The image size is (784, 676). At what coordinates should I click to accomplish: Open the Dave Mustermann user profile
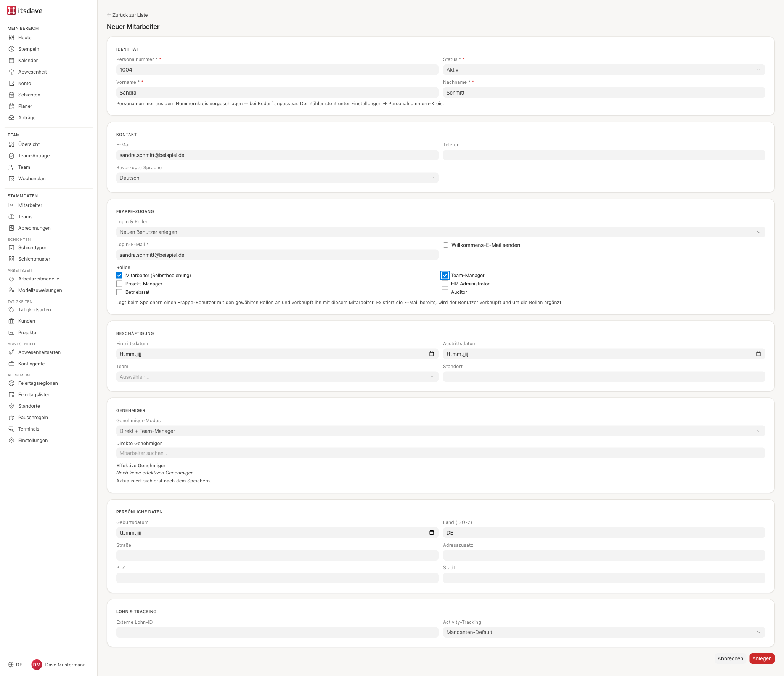(x=59, y=665)
